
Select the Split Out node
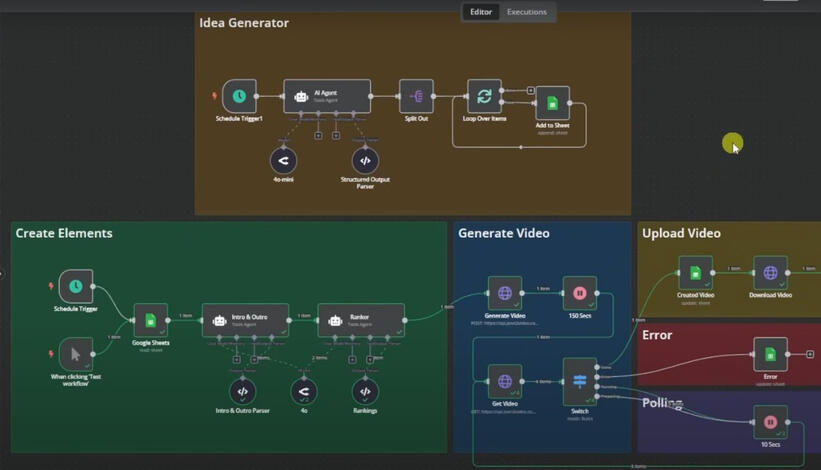point(416,97)
